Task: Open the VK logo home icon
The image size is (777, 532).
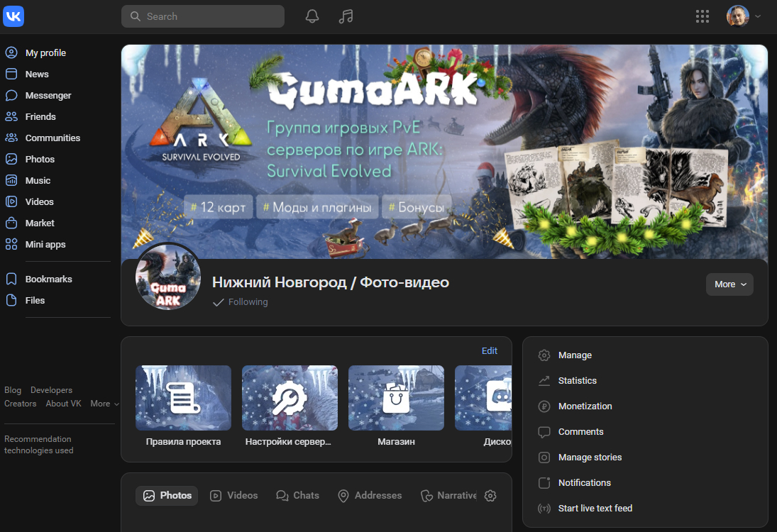Action: tap(13, 16)
